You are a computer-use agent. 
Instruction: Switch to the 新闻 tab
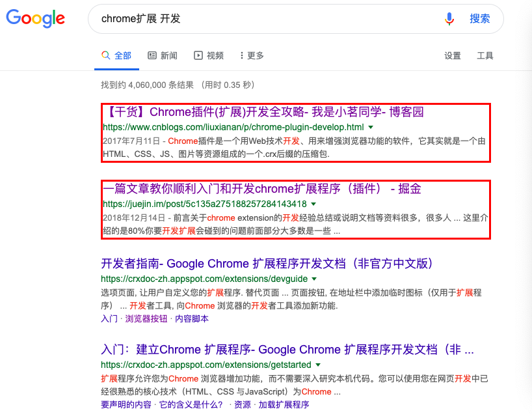point(169,56)
